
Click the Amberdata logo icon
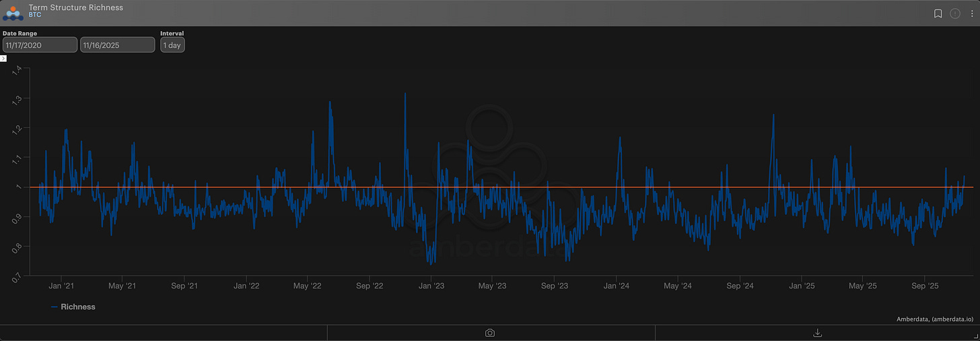13,13
